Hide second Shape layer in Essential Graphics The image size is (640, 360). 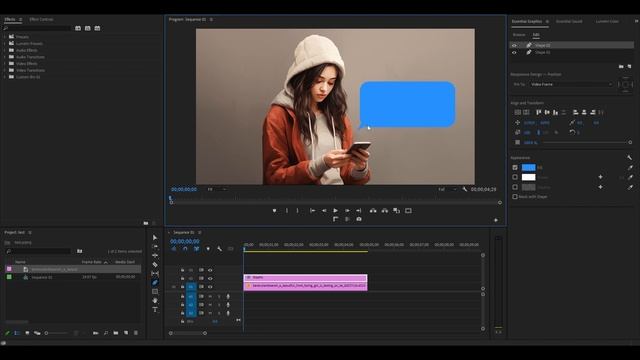click(x=514, y=53)
